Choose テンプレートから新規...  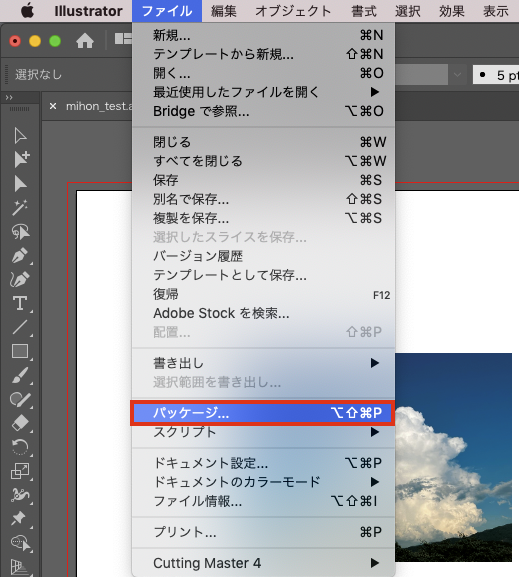[x=263, y=54]
